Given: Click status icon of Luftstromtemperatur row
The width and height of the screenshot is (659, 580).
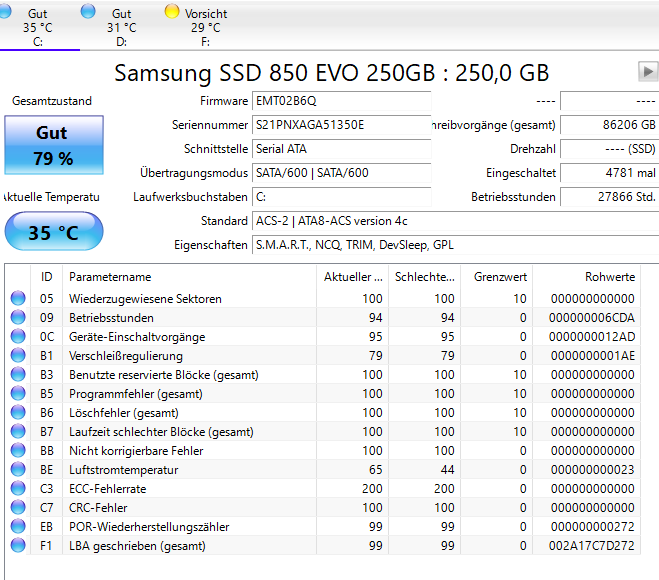Looking at the screenshot, I should [18, 469].
